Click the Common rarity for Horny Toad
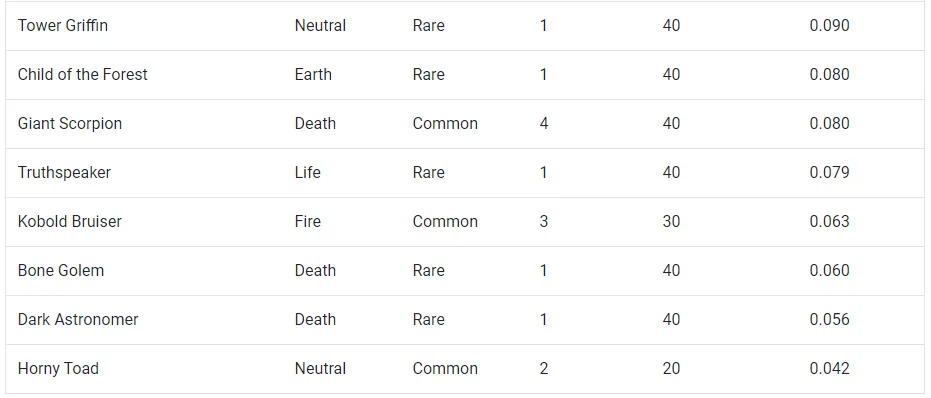 445,368
